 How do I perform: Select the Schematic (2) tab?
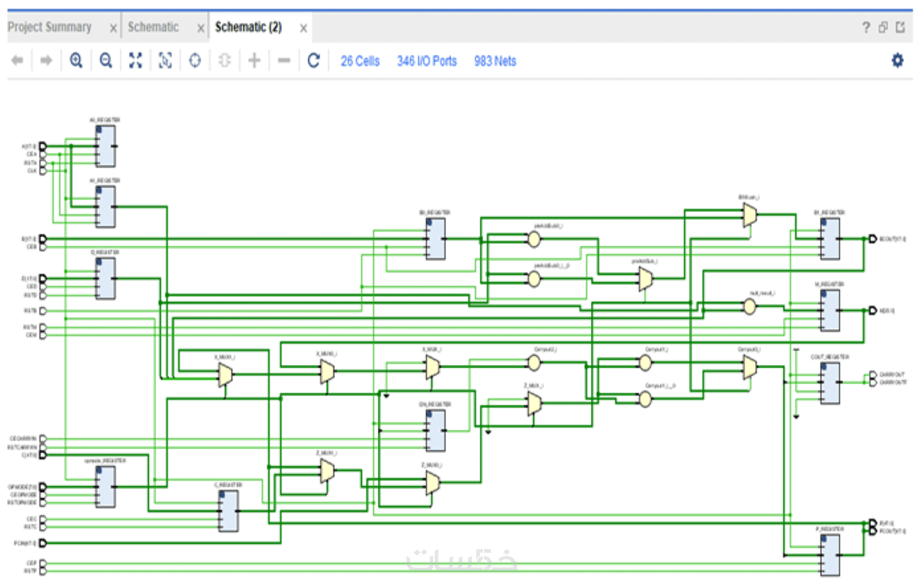tap(248, 27)
